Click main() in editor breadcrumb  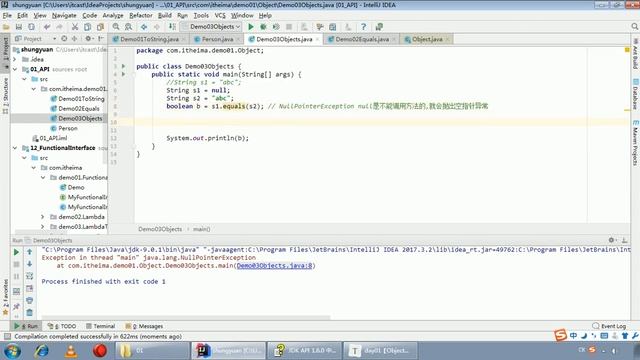pyautogui.click(x=202, y=229)
